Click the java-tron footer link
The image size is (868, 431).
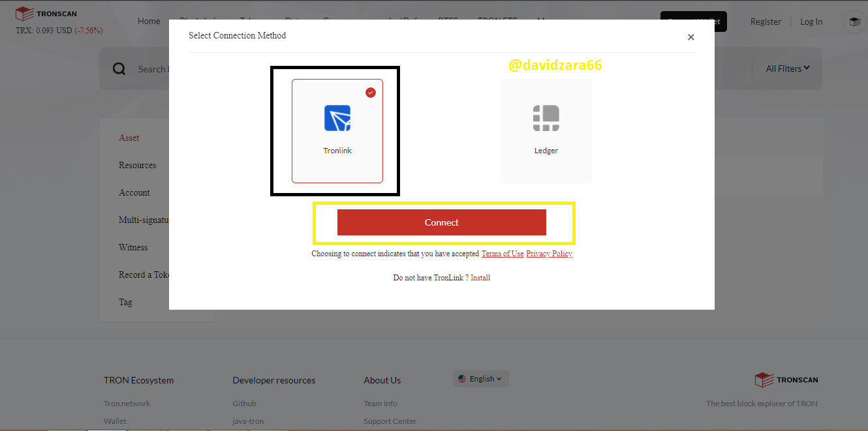coord(248,421)
